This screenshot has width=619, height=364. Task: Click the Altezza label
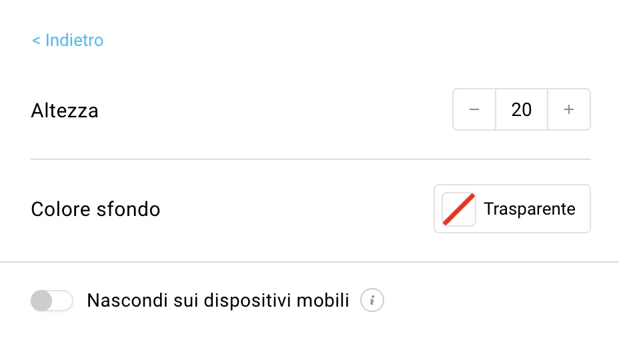pos(65,111)
